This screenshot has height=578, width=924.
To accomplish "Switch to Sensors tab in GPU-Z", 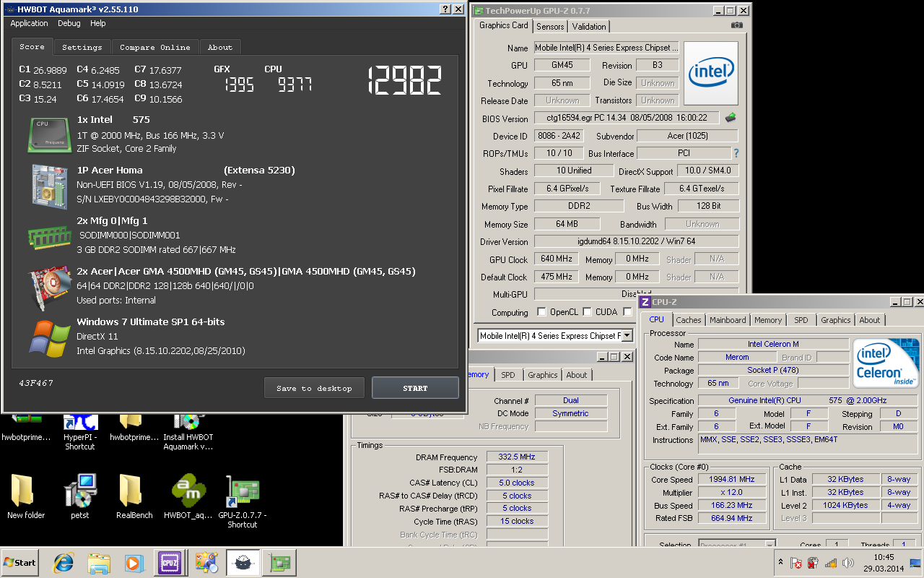I will point(550,26).
